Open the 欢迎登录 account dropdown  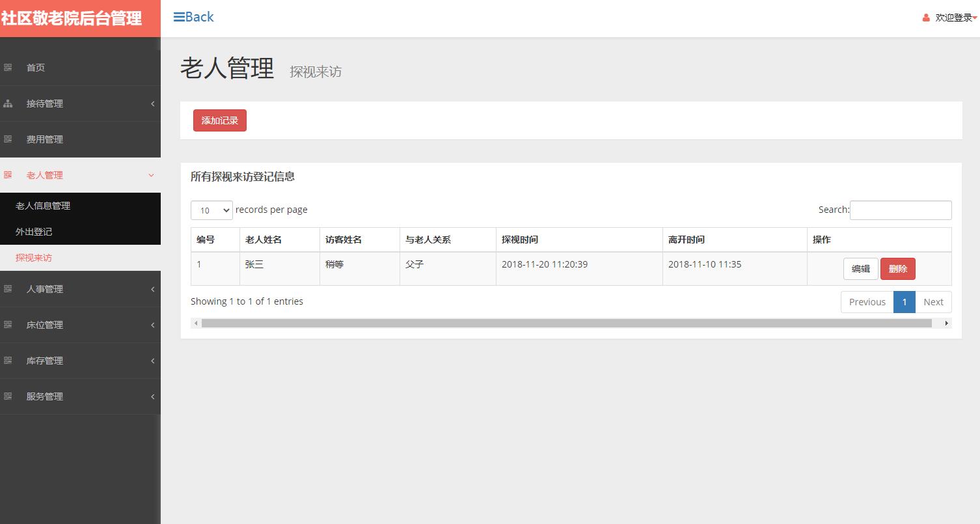[951, 18]
